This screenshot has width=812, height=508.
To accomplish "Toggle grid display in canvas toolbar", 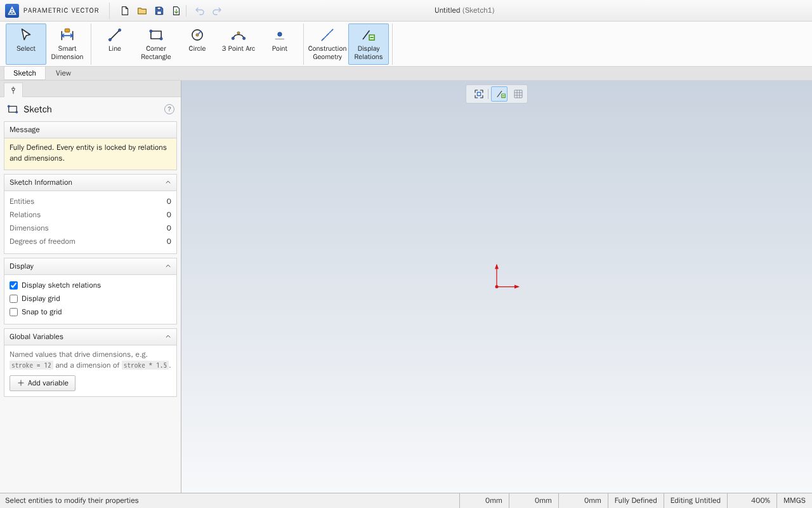I will 518,94.
